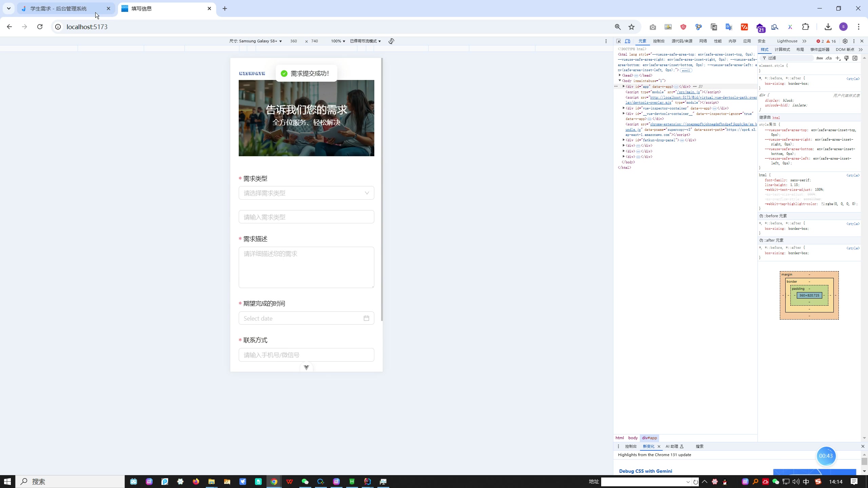Toggle .cls element classes panel
Image resolution: width=868 pixels, height=488 pixels.
click(829, 58)
